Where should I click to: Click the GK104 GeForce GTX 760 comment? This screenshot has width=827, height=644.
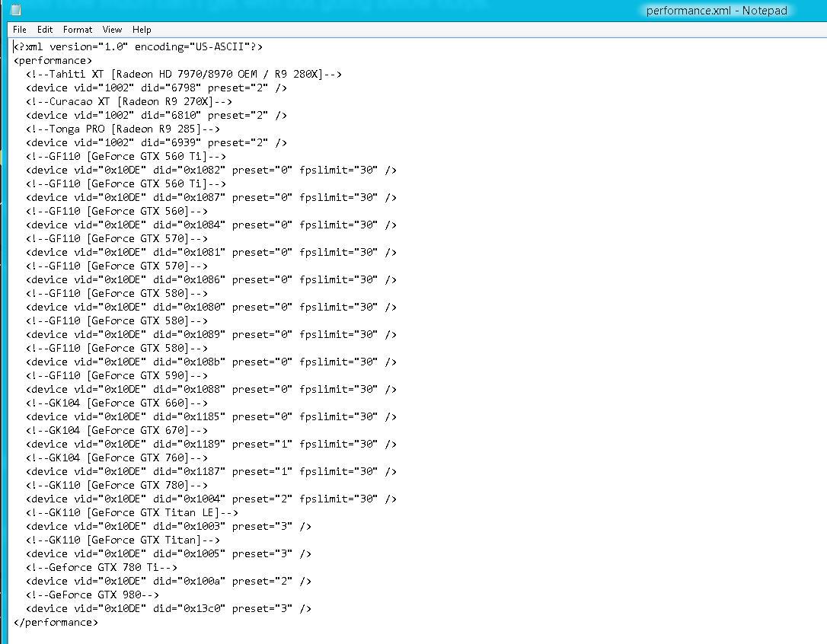pos(117,457)
